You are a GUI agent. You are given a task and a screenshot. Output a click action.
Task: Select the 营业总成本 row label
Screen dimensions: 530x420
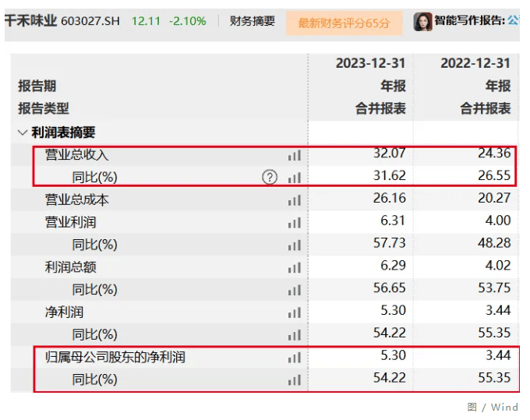[76, 199]
